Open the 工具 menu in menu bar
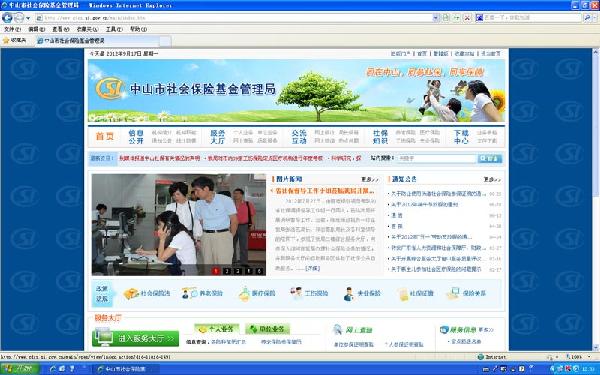Viewport: 600px width, 375px height. (114, 29)
